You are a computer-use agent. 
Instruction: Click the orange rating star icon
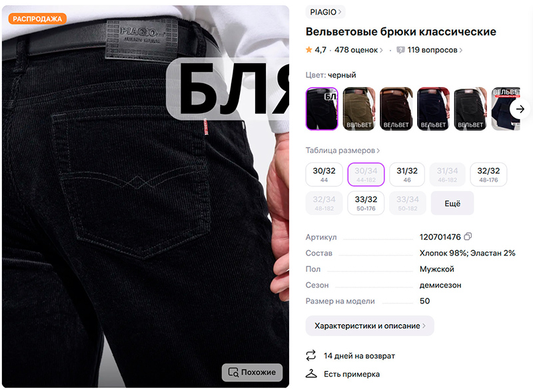[x=309, y=50]
